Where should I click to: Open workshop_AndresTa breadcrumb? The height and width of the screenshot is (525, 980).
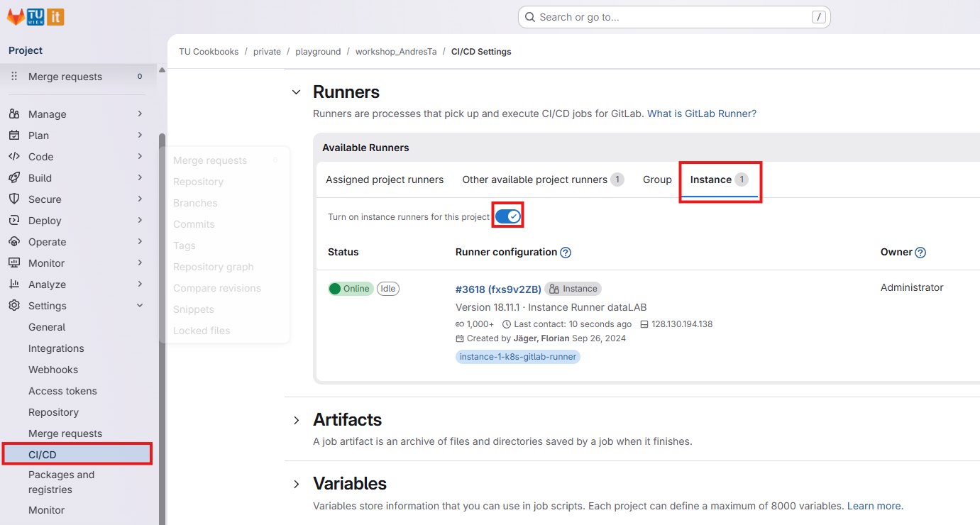(396, 52)
